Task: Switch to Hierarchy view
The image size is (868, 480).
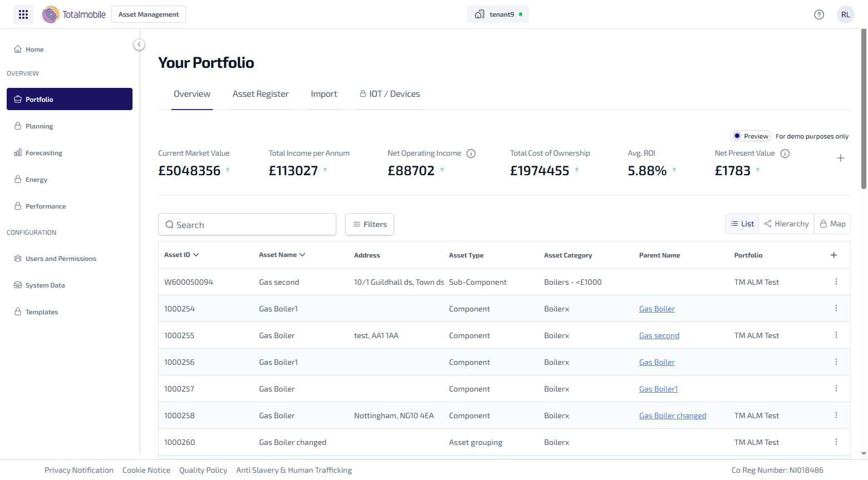Action: point(786,224)
